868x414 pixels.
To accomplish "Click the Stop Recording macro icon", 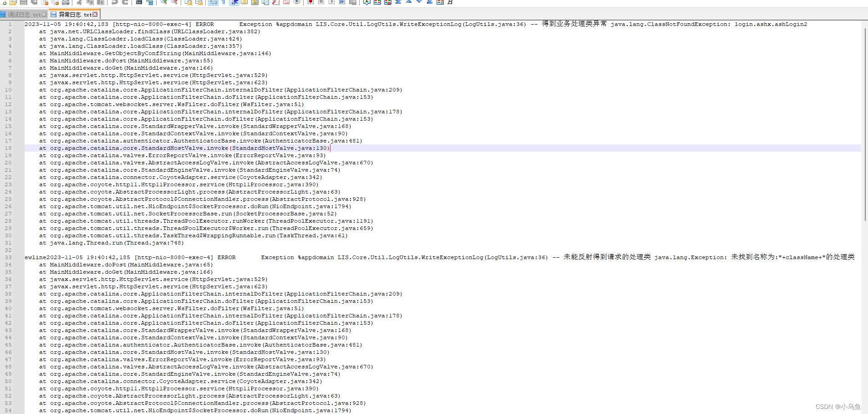I will 321,2.
